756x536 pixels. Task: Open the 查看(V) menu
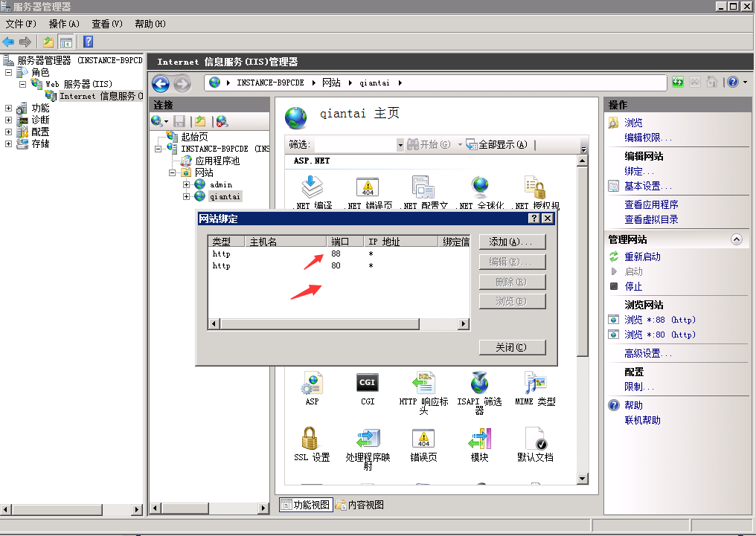[107, 24]
